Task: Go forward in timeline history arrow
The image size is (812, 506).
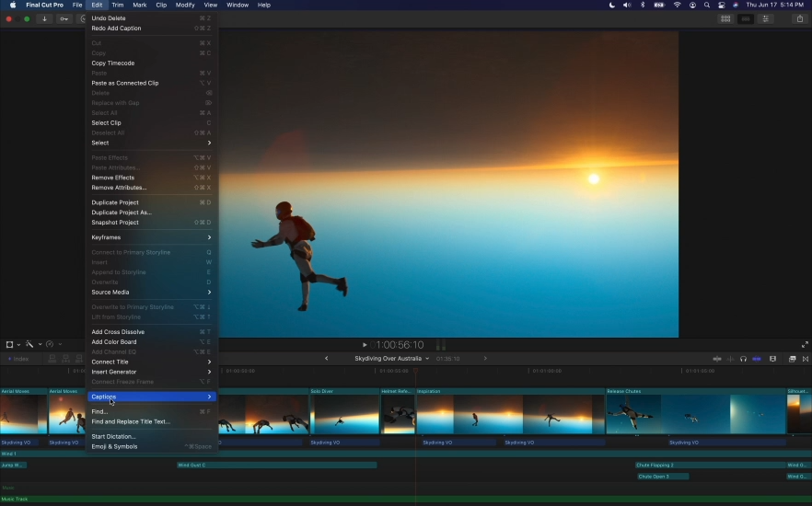Action: click(x=484, y=358)
